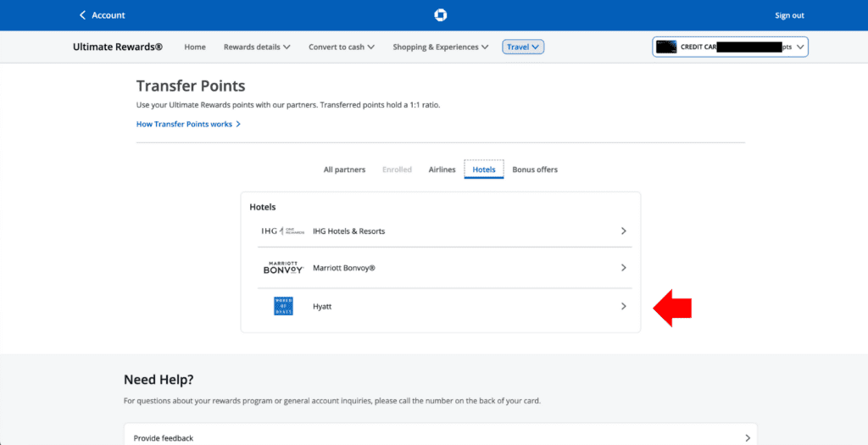
Task: Open How Transfer Points works link
Action: coord(188,124)
